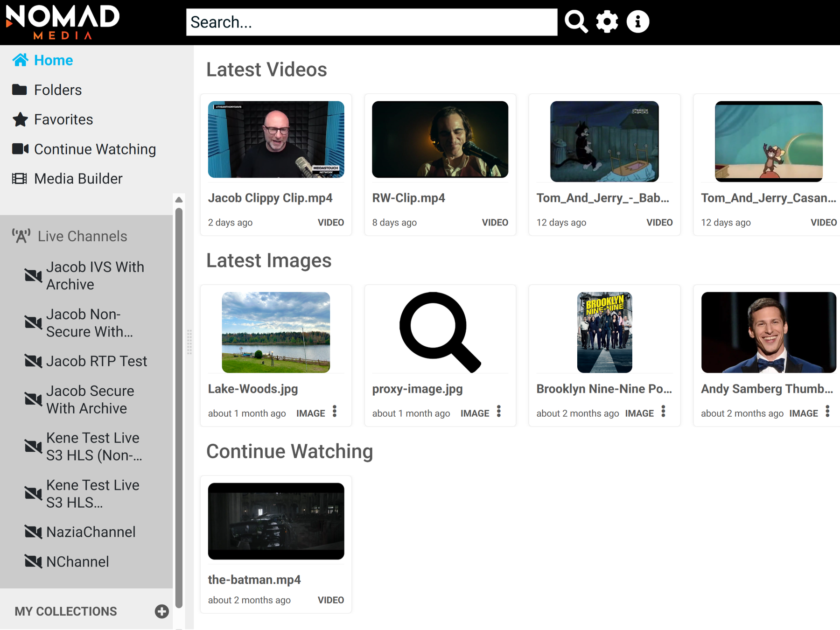The width and height of the screenshot is (840, 630).
Task: Go to Folders in the sidebar
Action: pos(57,90)
